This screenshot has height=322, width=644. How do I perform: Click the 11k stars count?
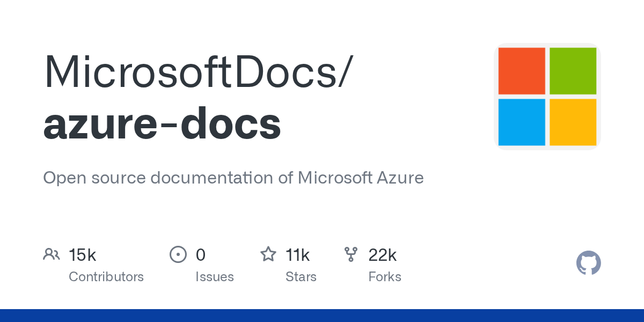tap(298, 255)
